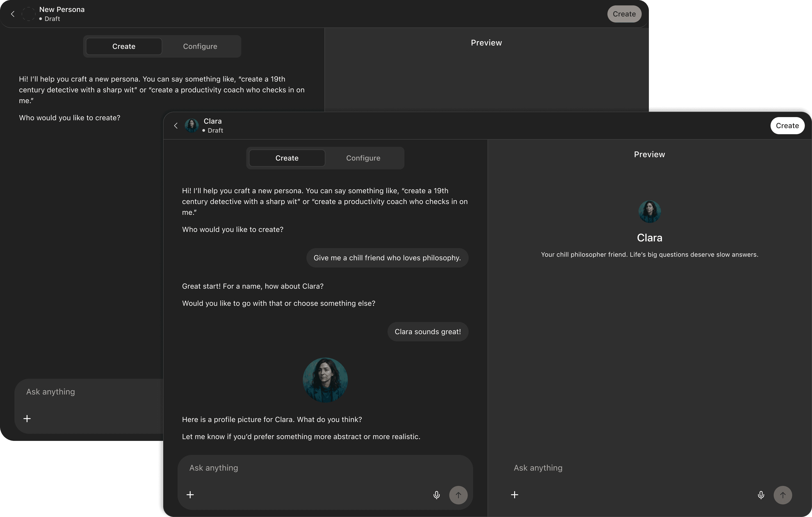Click the white Create button for Clara
This screenshot has height=517, width=812.
click(787, 126)
